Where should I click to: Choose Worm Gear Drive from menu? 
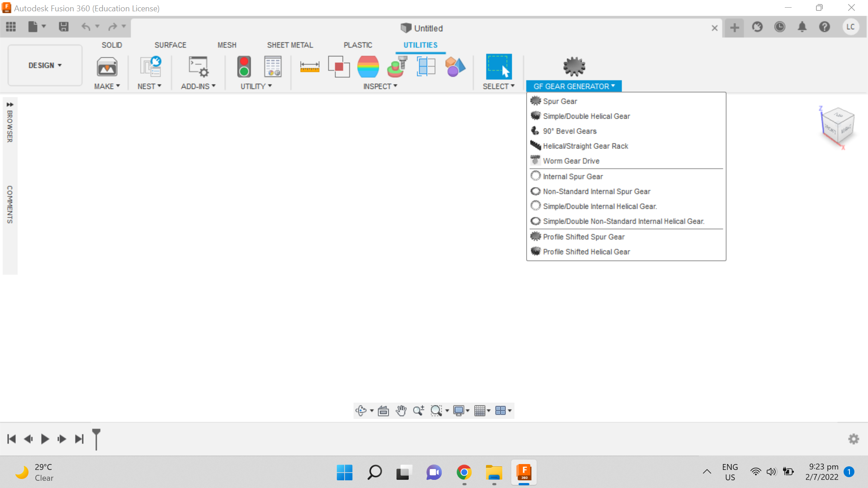click(571, 161)
